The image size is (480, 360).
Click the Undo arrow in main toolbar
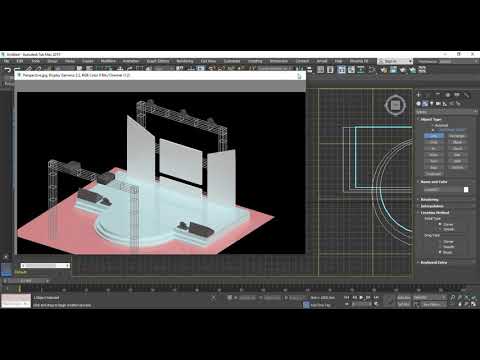[7, 70]
